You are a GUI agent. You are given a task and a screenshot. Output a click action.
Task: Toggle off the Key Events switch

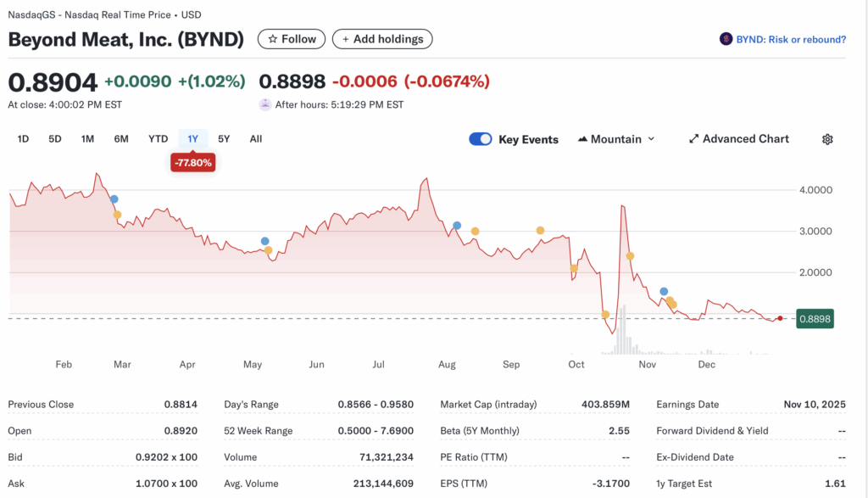(480, 138)
